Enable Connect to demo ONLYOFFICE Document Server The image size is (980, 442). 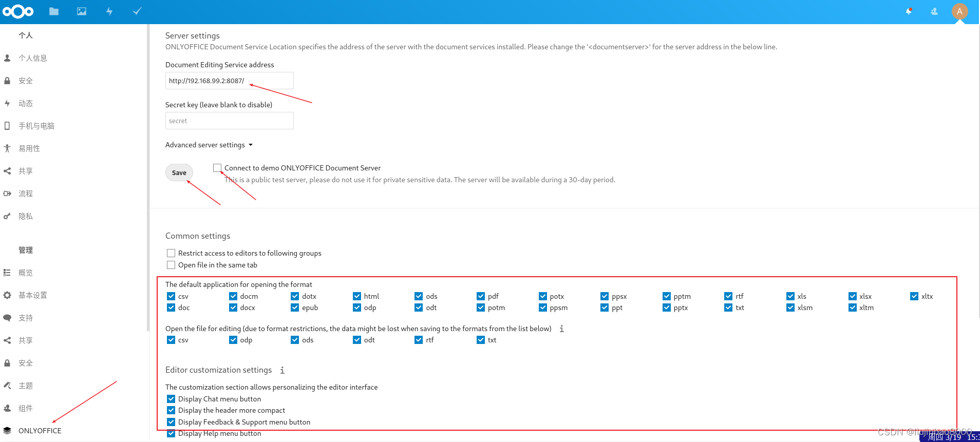point(217,168)
